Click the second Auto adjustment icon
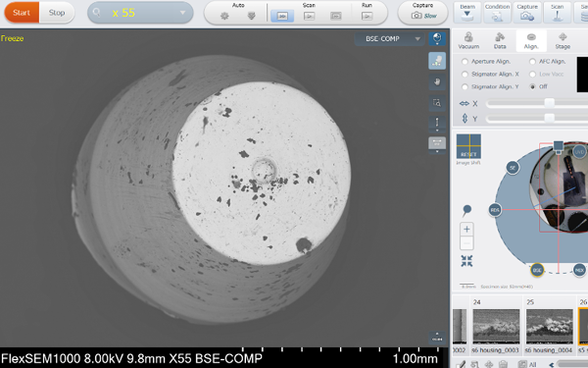The image size is (588, 368). pos(251,16)
